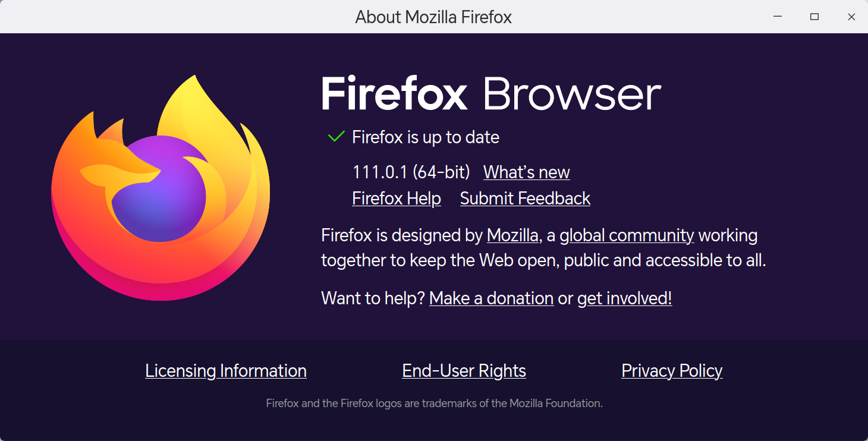
Task: Click Make a donation
Action: (491, 298)
